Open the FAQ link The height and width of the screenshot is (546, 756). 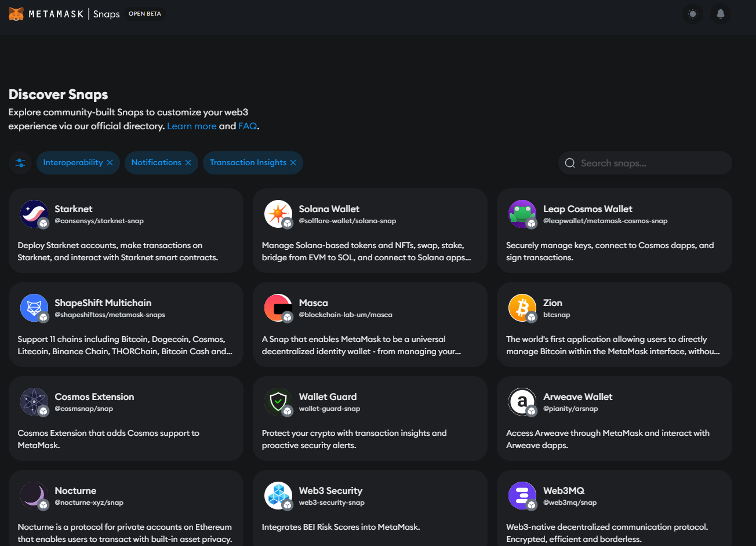click(x=248, y=126)
